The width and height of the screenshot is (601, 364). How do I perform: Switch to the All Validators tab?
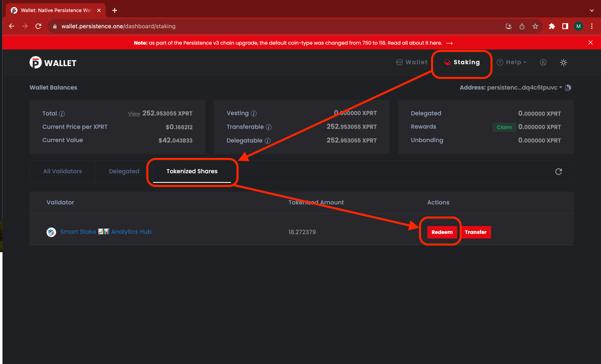(x=63, y=171)
